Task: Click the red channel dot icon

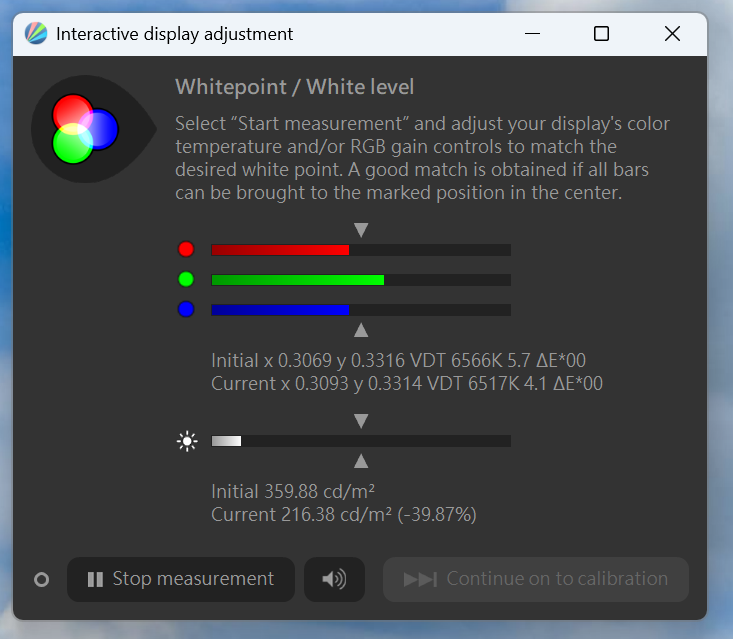Action: pos(186,249)
